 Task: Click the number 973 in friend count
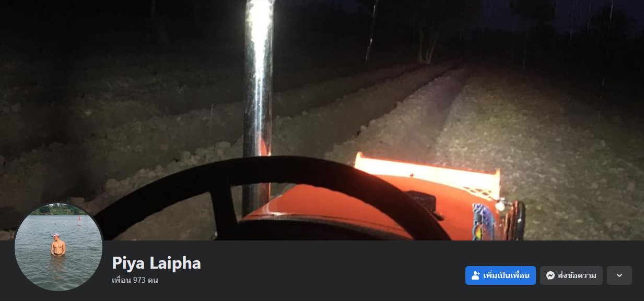click(139, 280)
